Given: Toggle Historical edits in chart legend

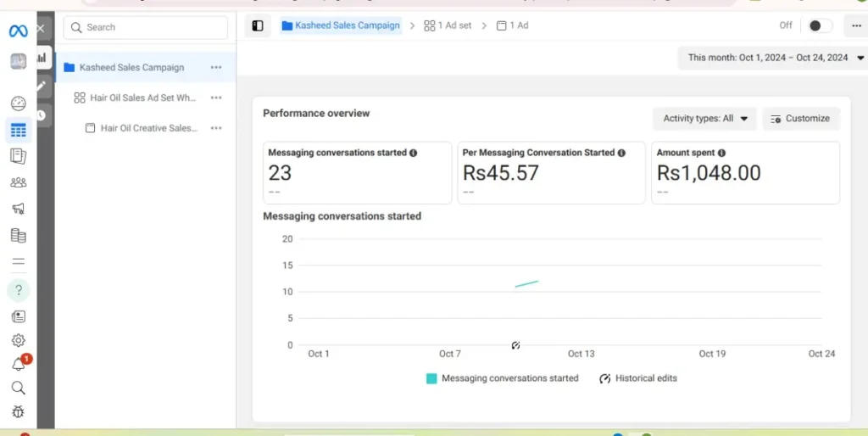Looking at the screenshot, I should [x=638, y=378].
